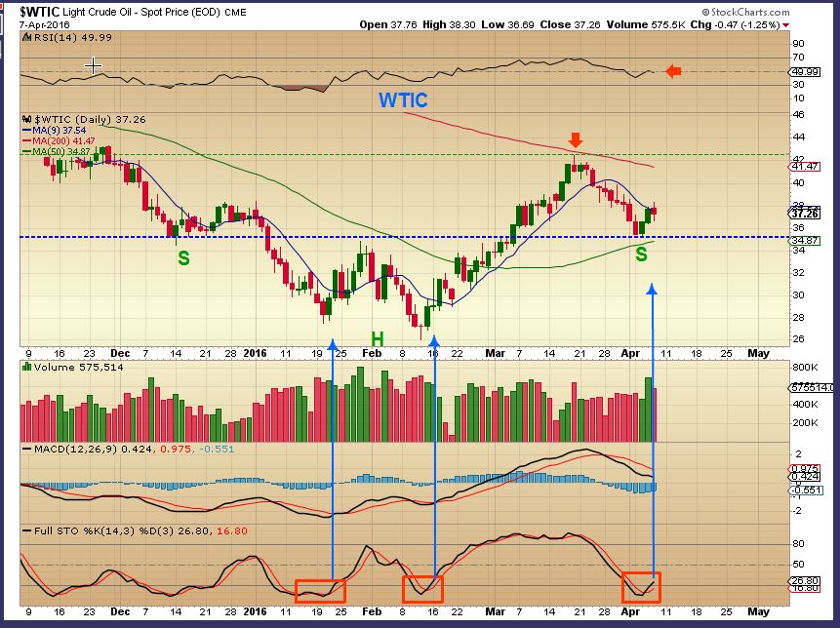
Task: Click the '$WTIC (Daily) 37.26' legend label
Action: point(90,119)
